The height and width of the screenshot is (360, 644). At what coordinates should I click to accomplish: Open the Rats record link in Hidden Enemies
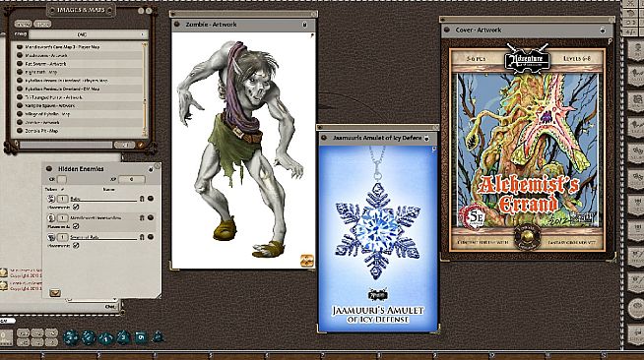(151, 199)
